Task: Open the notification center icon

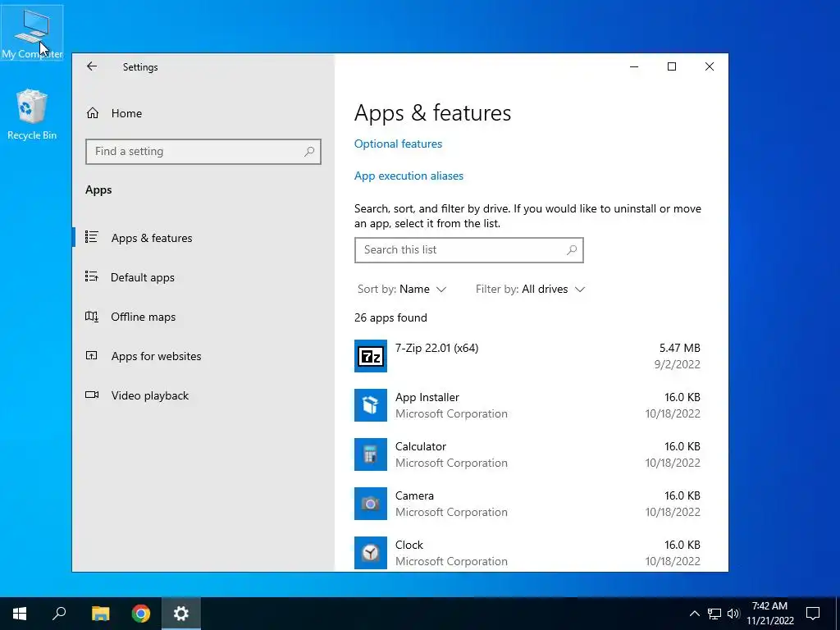Action: coord(813,614)
